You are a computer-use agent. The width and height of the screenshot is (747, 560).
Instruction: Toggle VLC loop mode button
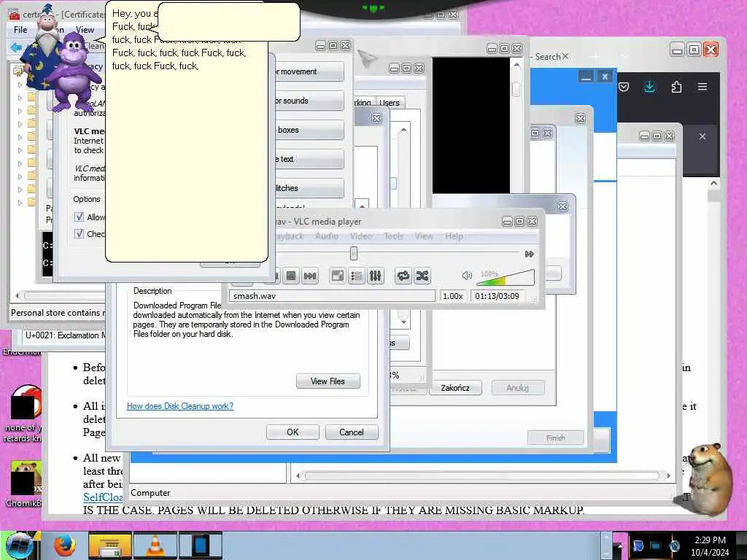(403, 276)
